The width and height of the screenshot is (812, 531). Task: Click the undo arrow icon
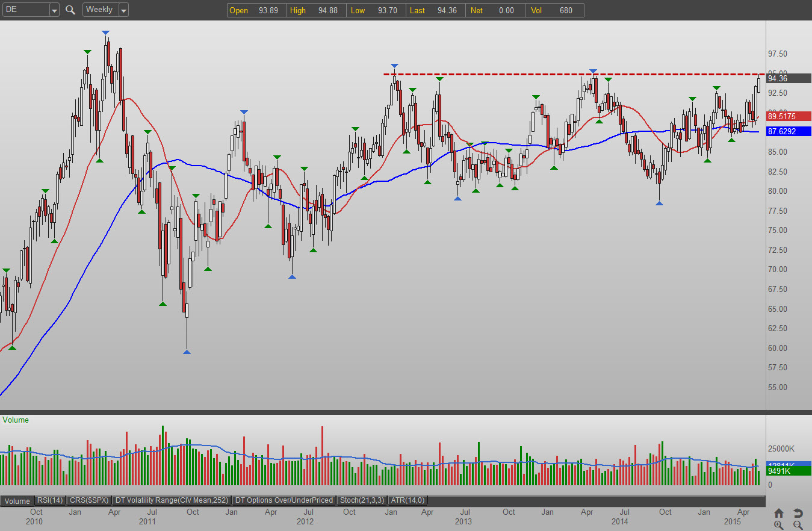[798, 513]
